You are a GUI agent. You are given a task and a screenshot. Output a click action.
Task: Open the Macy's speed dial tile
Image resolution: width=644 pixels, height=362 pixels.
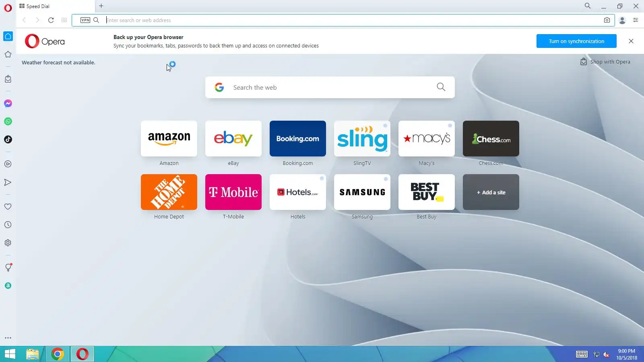(427, 138)
